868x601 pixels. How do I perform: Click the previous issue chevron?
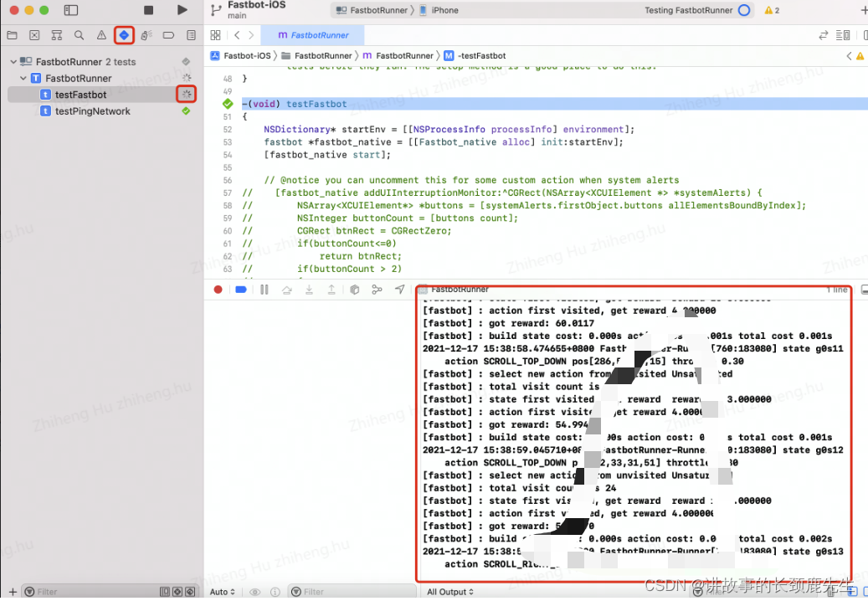(850, 56)
